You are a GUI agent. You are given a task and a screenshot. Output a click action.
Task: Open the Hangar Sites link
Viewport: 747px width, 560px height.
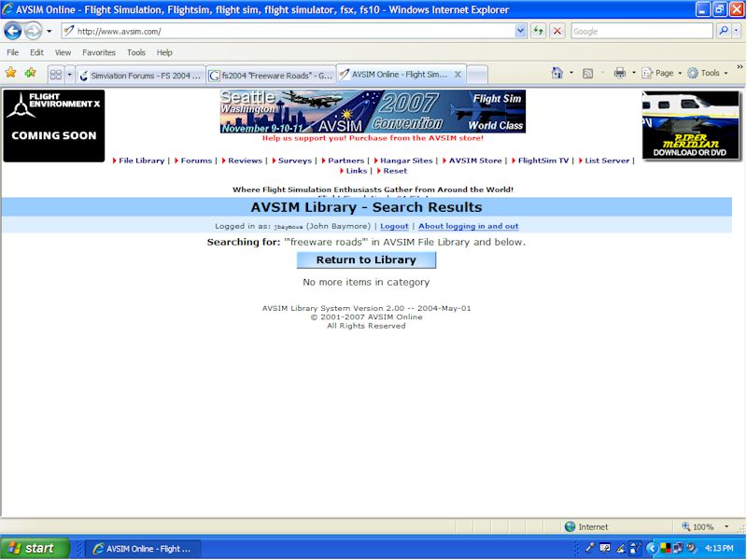(x=406, y=161)
